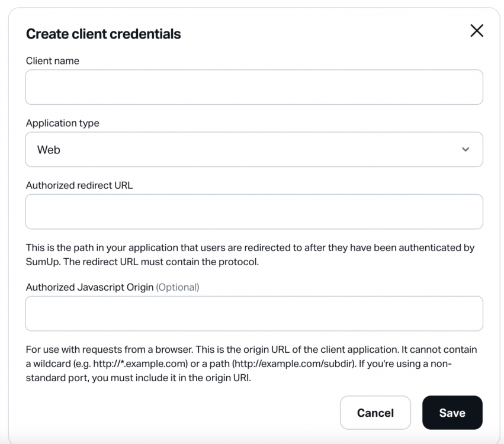
Task: Click the "Create client credentials" heading
Action: [104, 34]
